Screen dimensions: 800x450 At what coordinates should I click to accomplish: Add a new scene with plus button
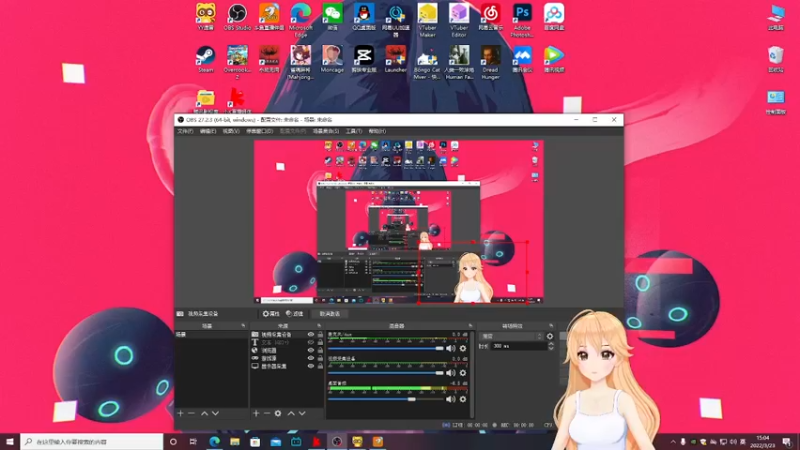(x=180, y=413)
